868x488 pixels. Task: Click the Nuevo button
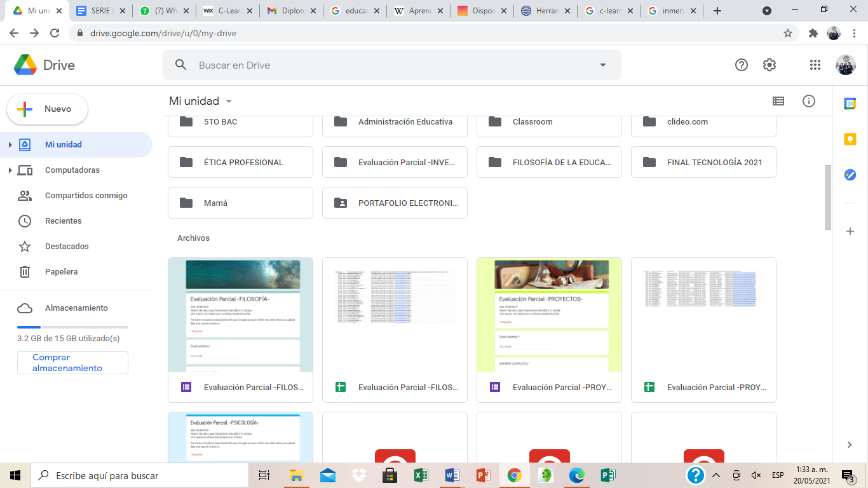pyautogui.click(x=47, y=109)
